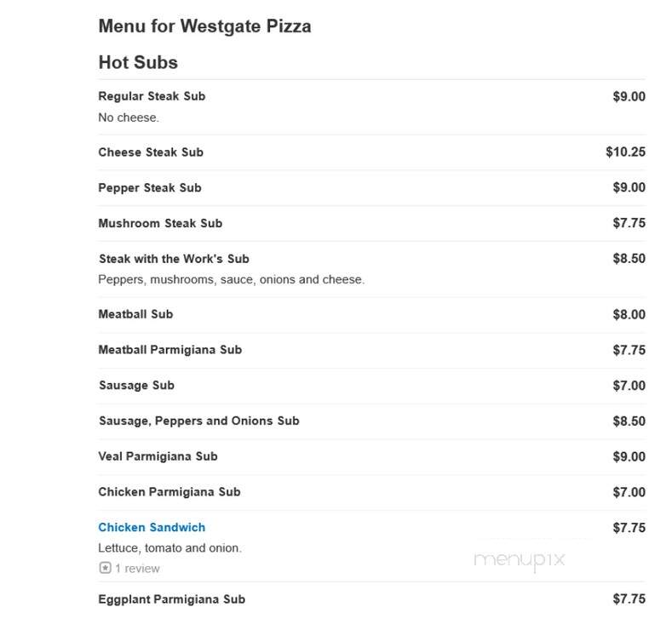Image resolution: width=672 pixels, height=630 pixels.
Task: Click the review star icon under Chicken Sandwich
Action: 105,568
